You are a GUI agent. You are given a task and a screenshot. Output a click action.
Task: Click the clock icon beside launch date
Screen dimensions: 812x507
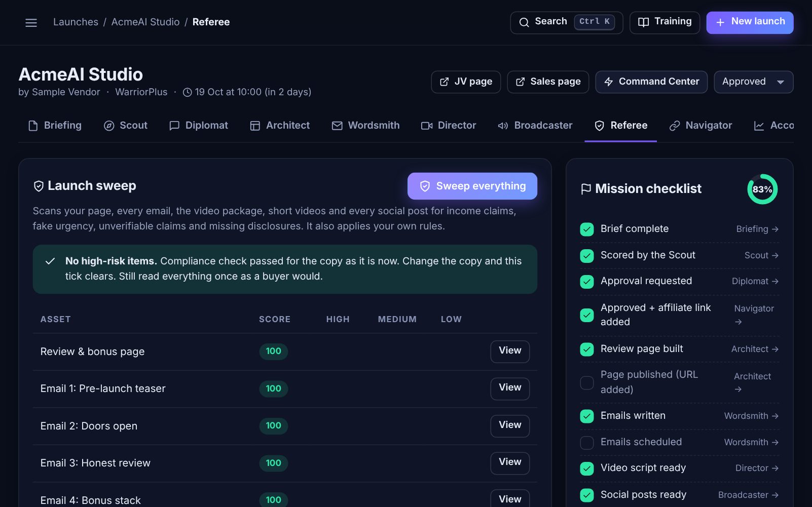[188, 92]
